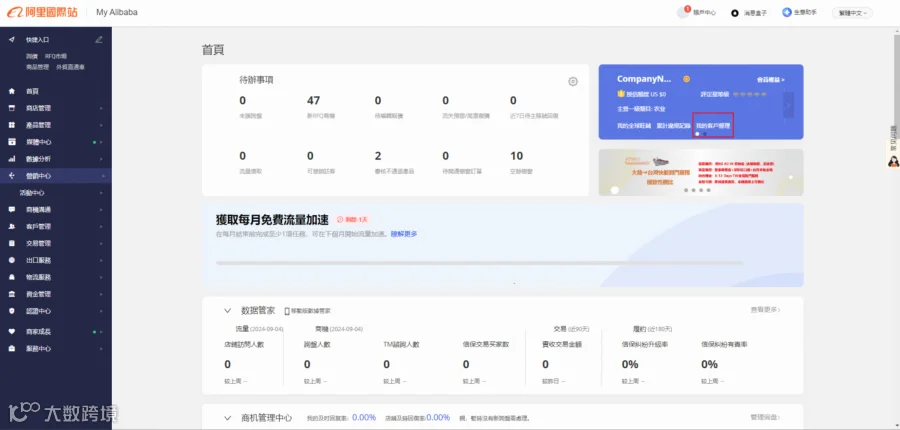
Task: Click the notification icon with red badge
Action: tap(683, 12)
